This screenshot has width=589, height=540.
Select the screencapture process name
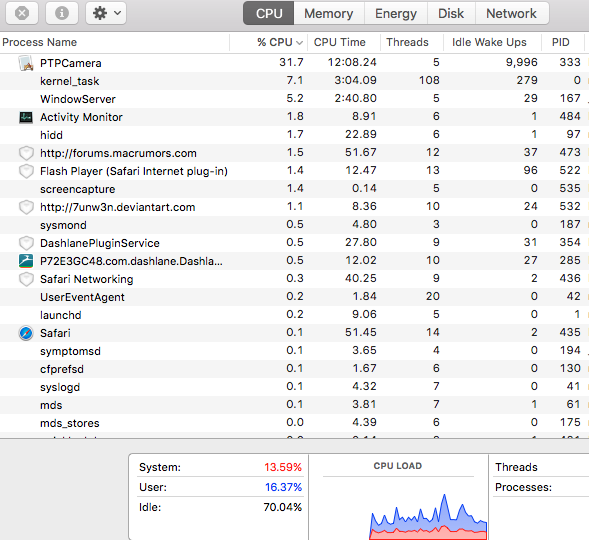tap(78, 189)
